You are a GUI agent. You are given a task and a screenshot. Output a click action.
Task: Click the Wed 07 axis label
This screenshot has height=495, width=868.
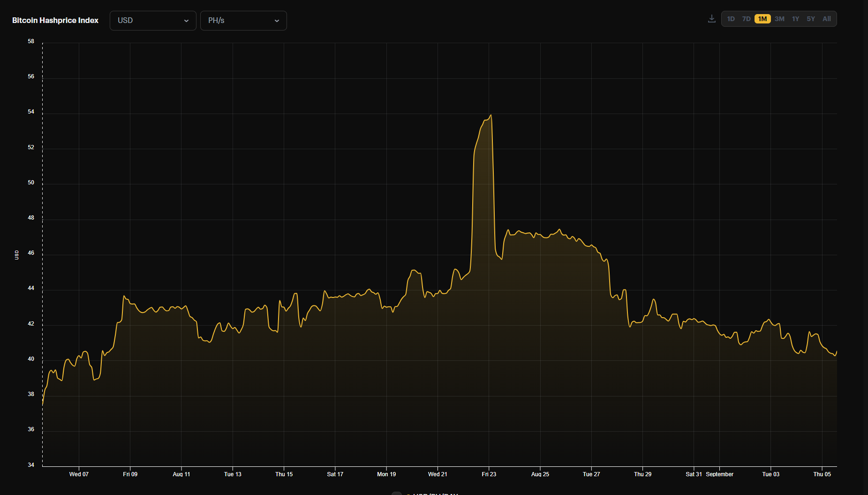(x=79, y=474)
